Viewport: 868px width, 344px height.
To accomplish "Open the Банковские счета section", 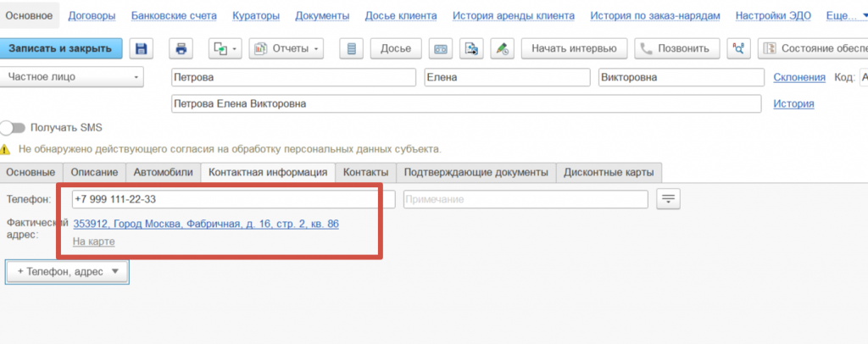I will (179, 15).
